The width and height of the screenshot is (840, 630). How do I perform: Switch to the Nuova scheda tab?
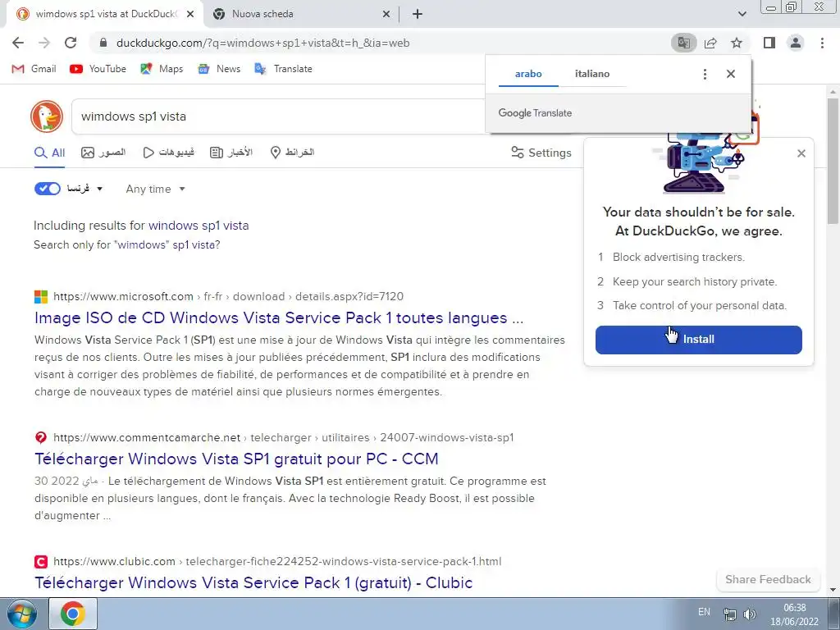click(300, 15)
